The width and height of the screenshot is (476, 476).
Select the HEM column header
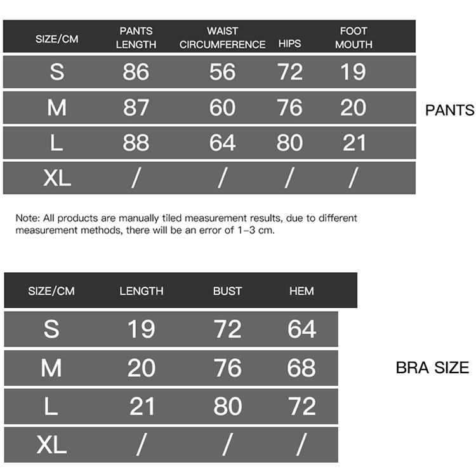click(301, 291)
